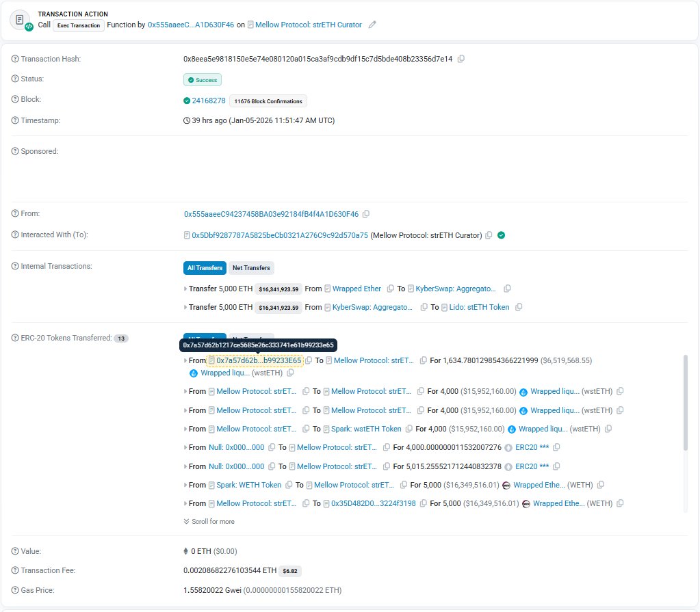The height and width of the screenshot is (612, 700).
Task: Open Spark: wstETH Token link
Action: pyautogui.click(x=366, y=429)
